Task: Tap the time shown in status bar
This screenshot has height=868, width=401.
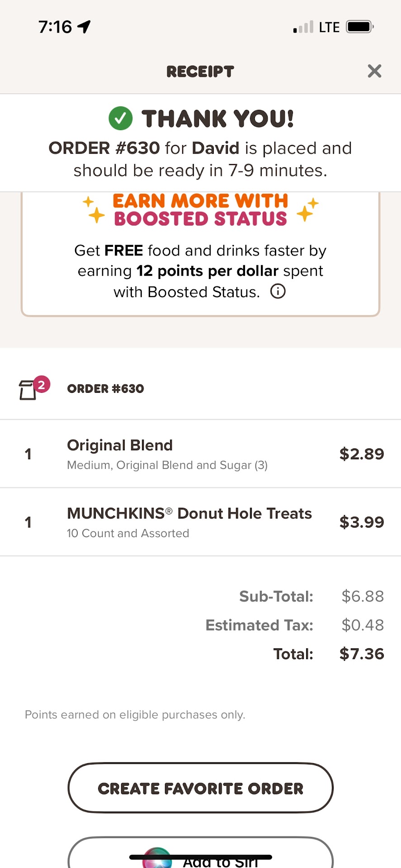Action: [x=55, y=27]
